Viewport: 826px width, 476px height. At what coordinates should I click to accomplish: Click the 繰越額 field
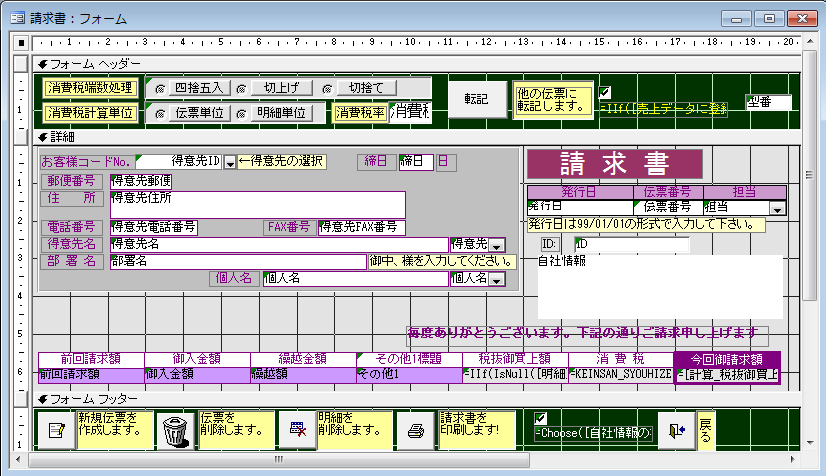click(x=303, y=375)
